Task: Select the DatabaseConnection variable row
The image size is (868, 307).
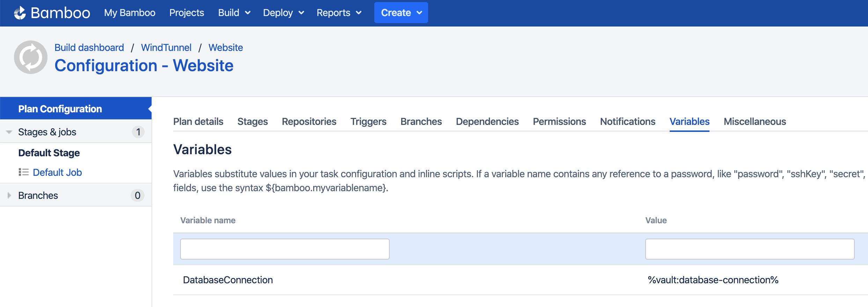Action: pos(521,280)
